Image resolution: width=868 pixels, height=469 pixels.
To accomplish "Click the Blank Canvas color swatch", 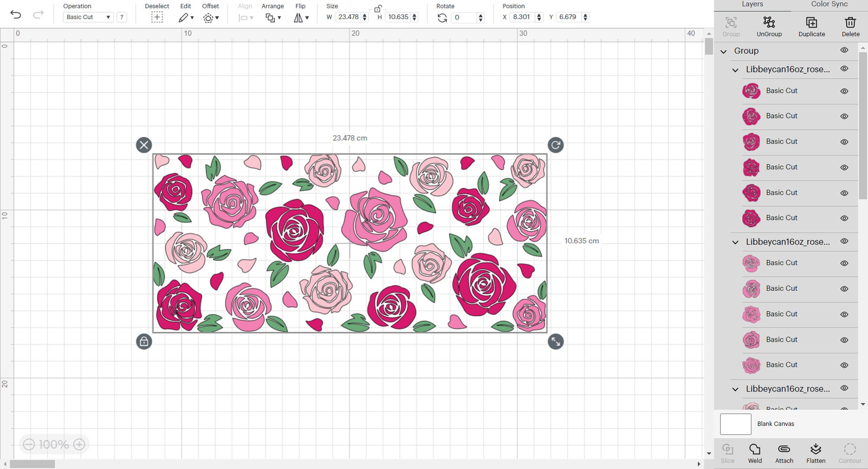I will point(735,424).
